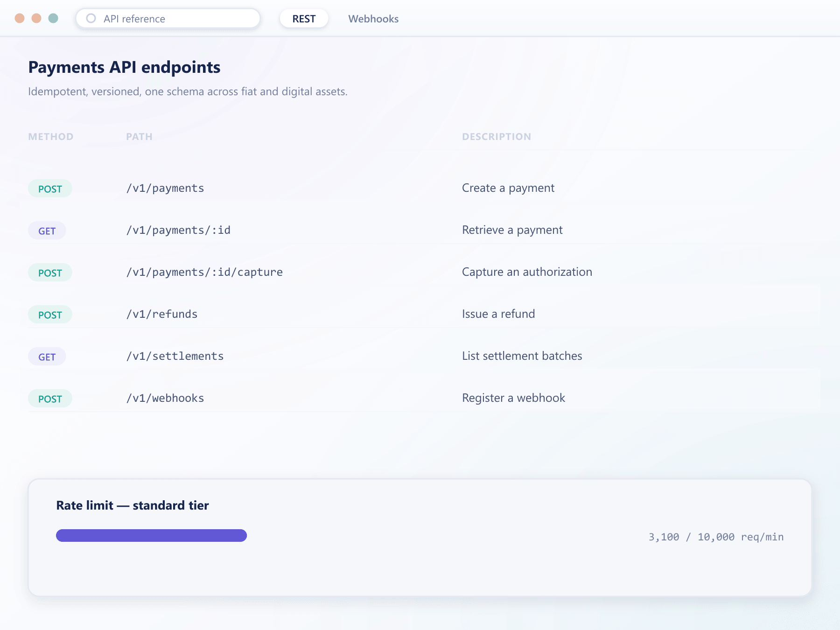Image resolution: width=840 pixels, height=630 pixels.
Task: Click the 'Idempotent, versioned' subtitle text
Action: tap(188, 91)
